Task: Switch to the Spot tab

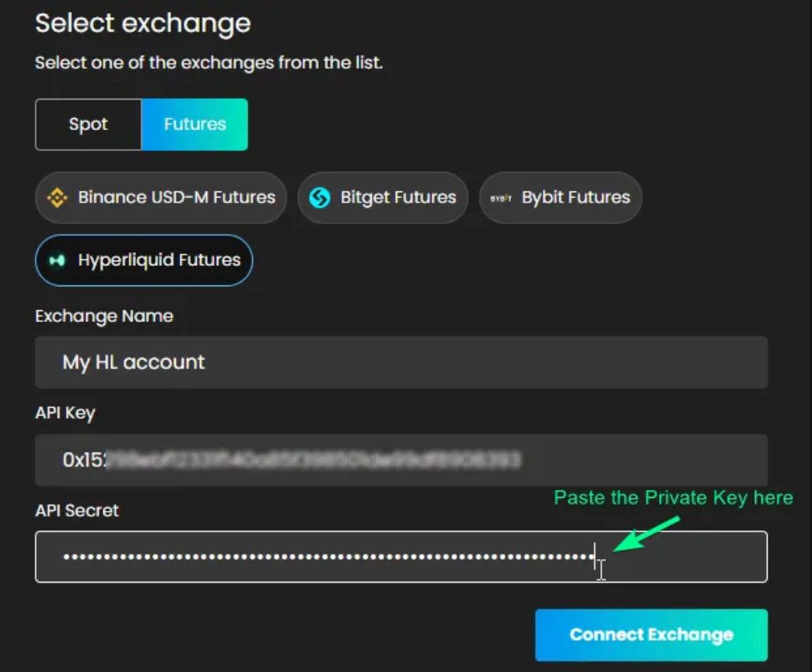Action: pos(88,124)
